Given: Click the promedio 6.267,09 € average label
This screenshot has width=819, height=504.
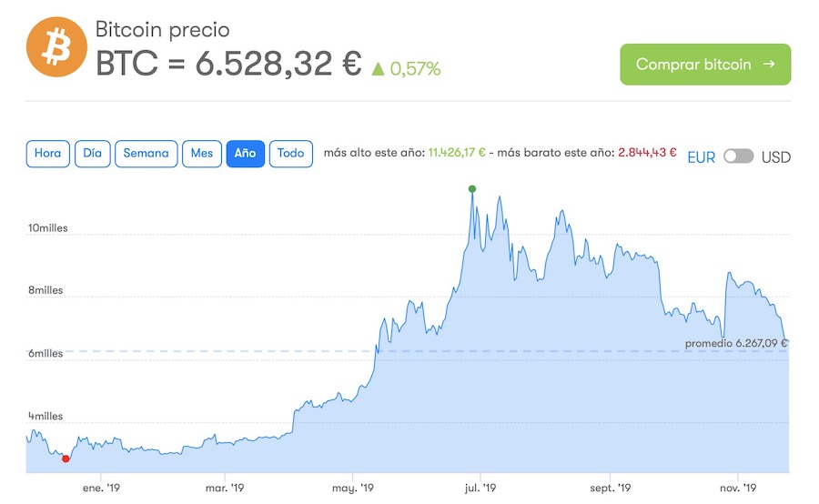Looking at the screenshot, I should 735,343.
